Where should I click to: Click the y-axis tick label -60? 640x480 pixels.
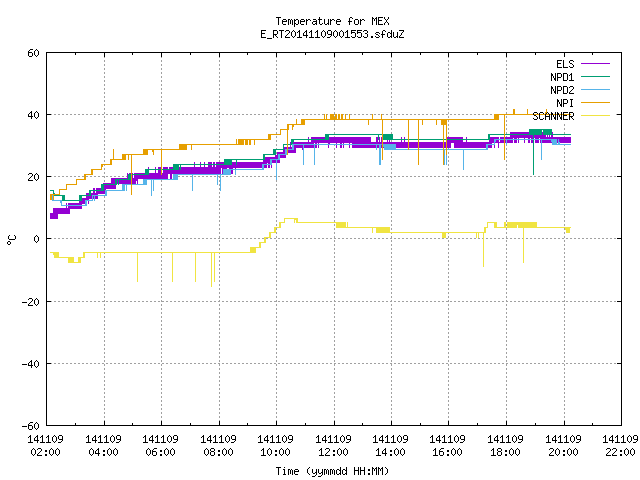click(x=31, y=426)
